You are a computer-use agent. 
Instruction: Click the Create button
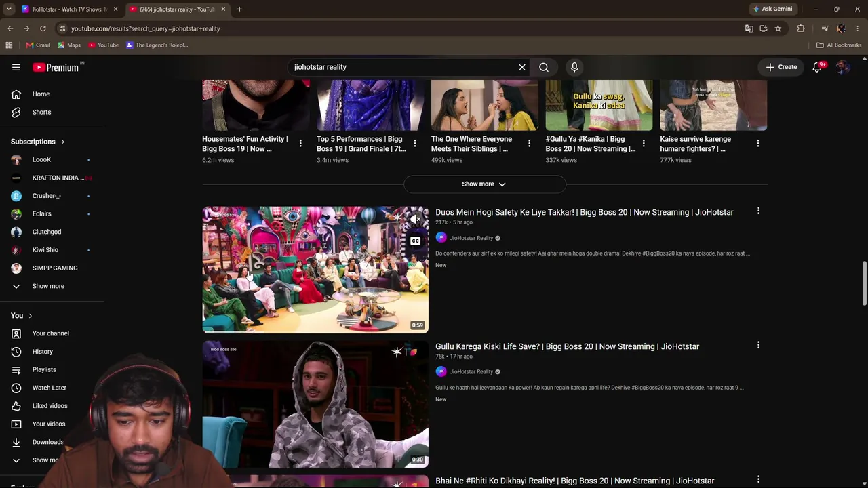coord(782,67)
